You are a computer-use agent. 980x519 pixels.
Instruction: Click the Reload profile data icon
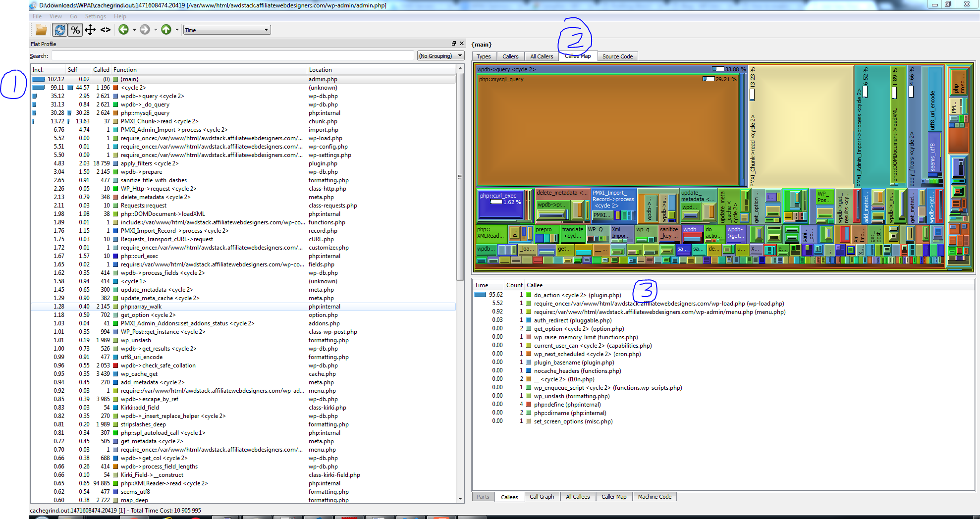tap(59, 30)
